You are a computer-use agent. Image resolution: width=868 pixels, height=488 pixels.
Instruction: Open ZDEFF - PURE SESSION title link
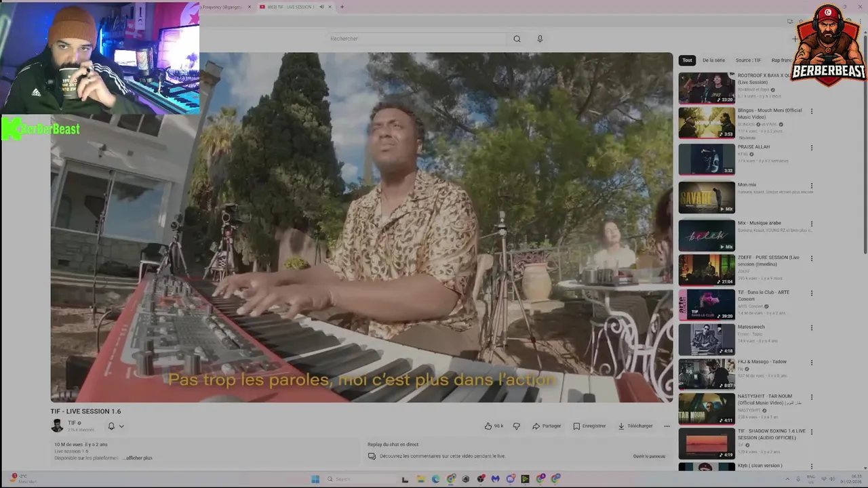tap(768, 261)
